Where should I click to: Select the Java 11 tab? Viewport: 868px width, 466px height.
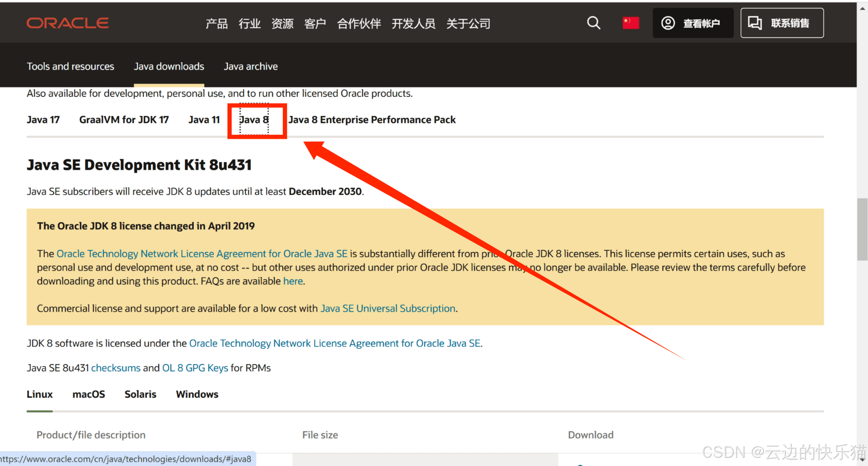(x=204, y=120)
